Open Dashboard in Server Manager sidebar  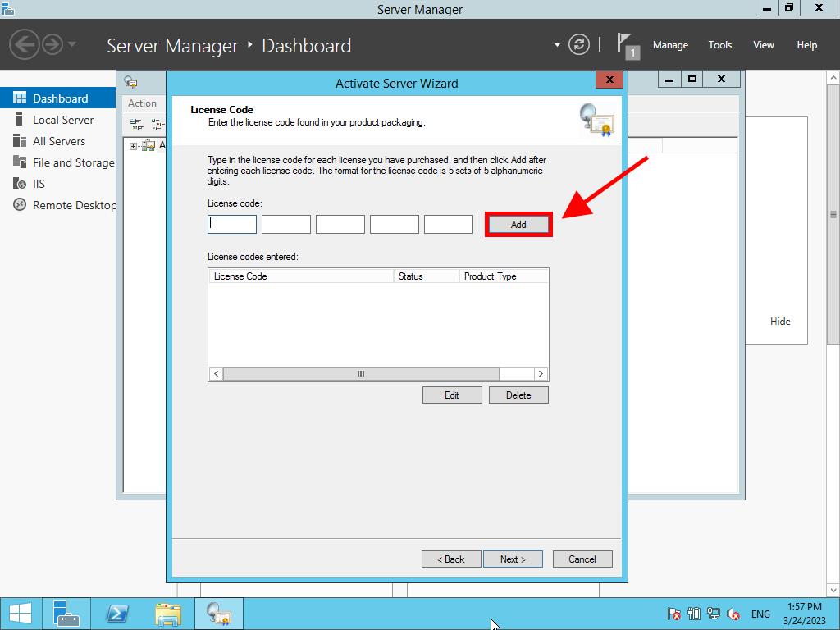tap(58, 98)
